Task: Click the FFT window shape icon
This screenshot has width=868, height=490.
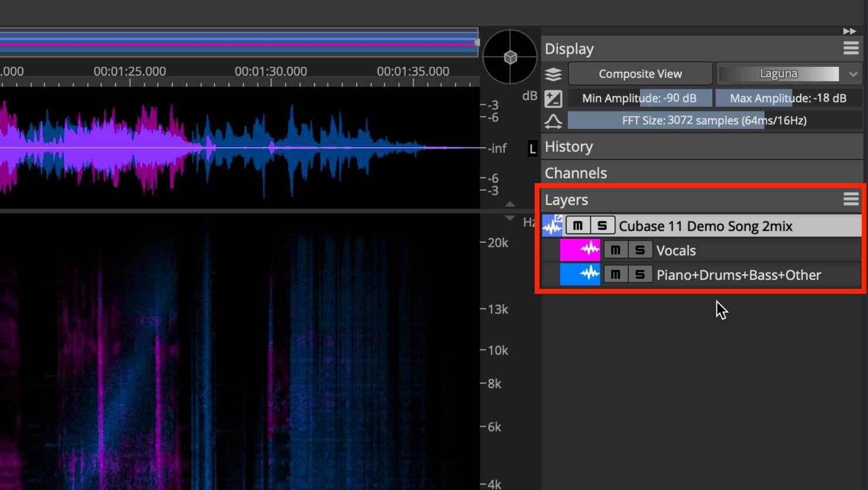Action: click(x=553, y=121)
